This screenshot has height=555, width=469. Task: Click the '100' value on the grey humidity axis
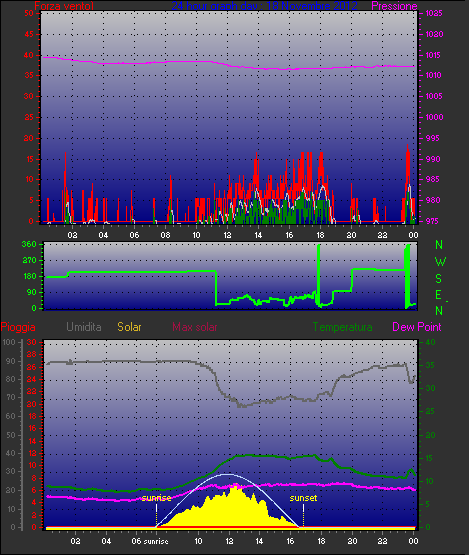pos(9,342)
